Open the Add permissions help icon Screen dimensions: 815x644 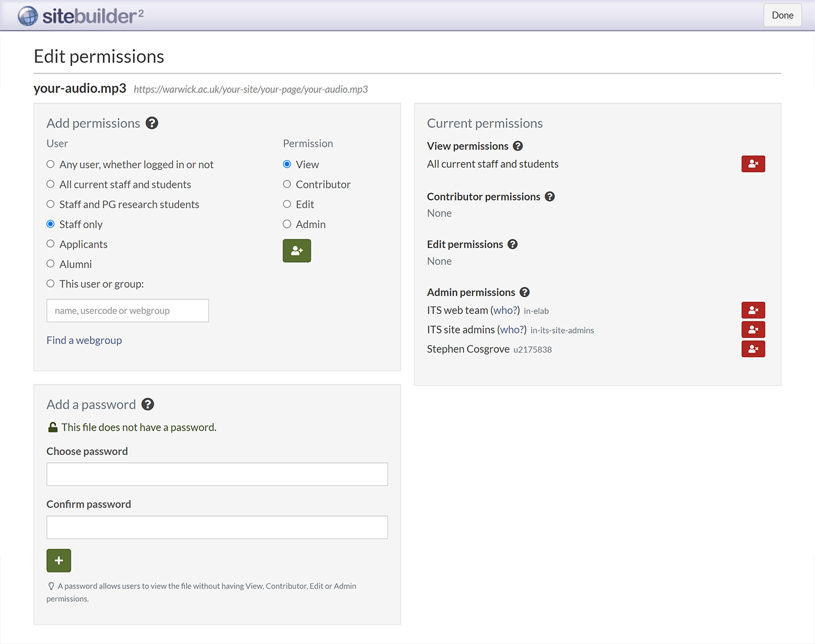coord(152,123)
